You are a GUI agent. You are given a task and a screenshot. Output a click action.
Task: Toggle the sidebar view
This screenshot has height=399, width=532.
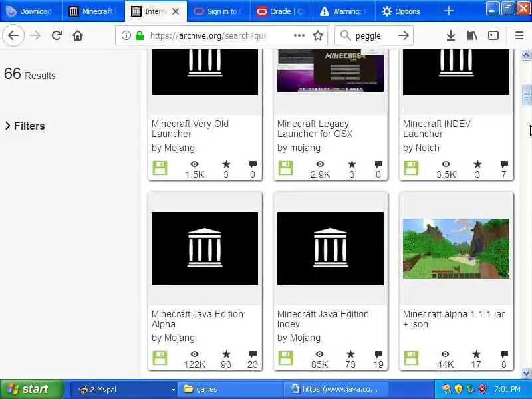[493, 35]
